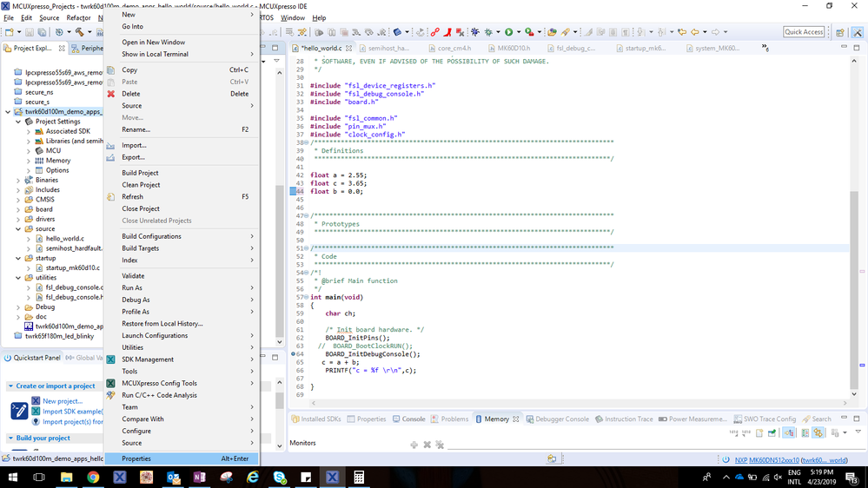Click the Run green play toolbar icon
This screenshot has width=868, height=488.
click(509, 32)
